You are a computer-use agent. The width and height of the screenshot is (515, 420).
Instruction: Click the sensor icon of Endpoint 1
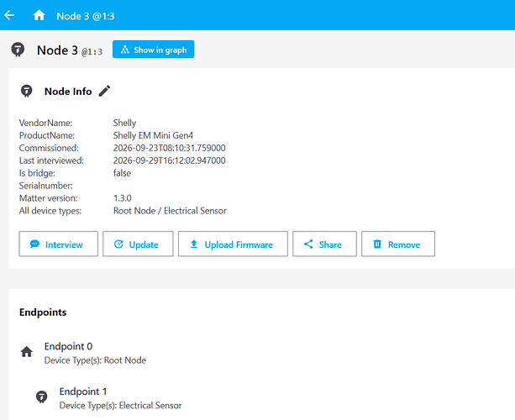(41, 397)
